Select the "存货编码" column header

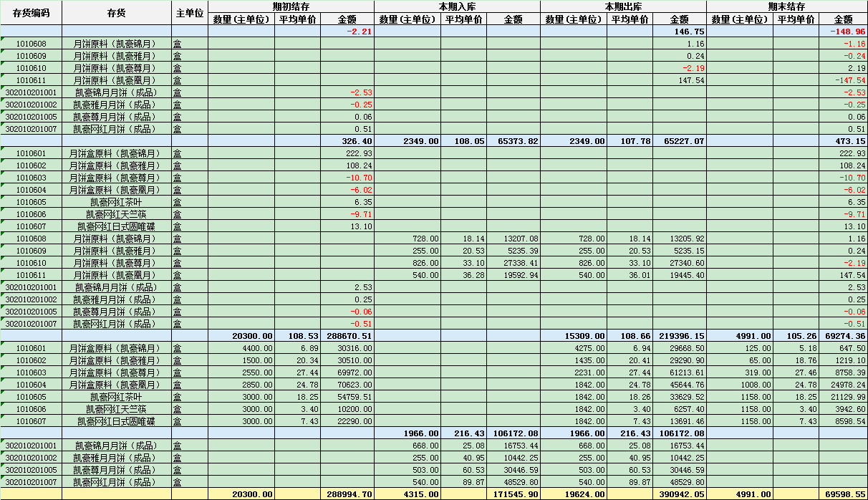click(32, 14)
